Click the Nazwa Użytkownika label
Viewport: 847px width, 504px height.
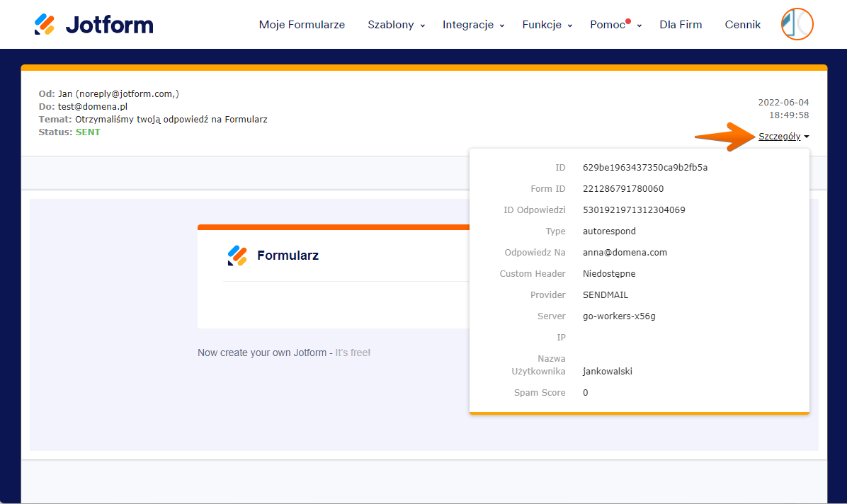click(538, 365)
